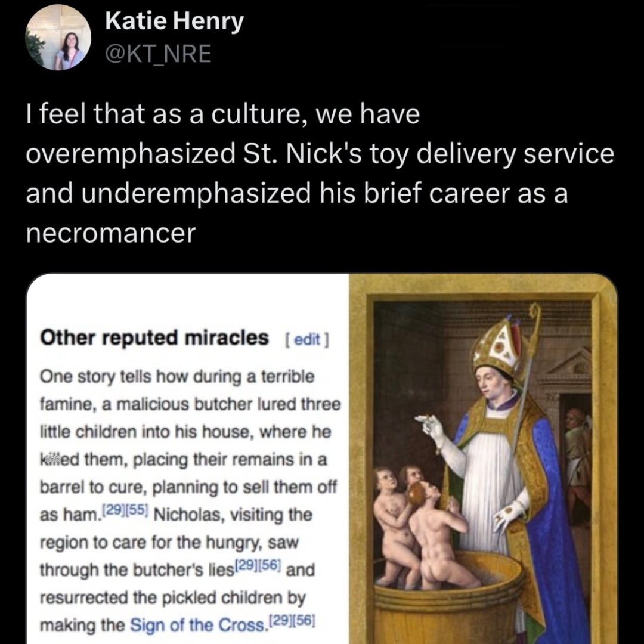Open Katie Henry's profile picture

[x=58, y=39]
